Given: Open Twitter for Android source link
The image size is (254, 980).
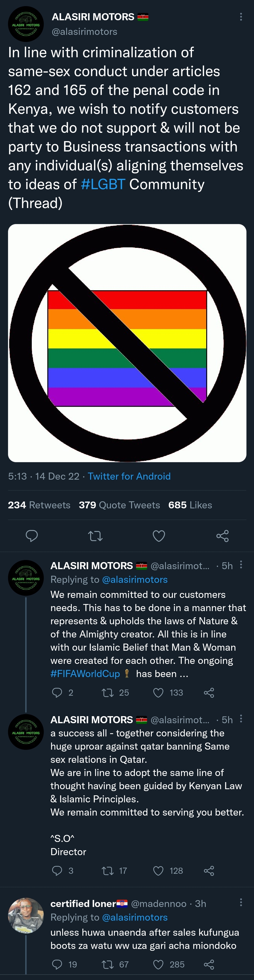Looking at the screenshot, I should 129,476.
